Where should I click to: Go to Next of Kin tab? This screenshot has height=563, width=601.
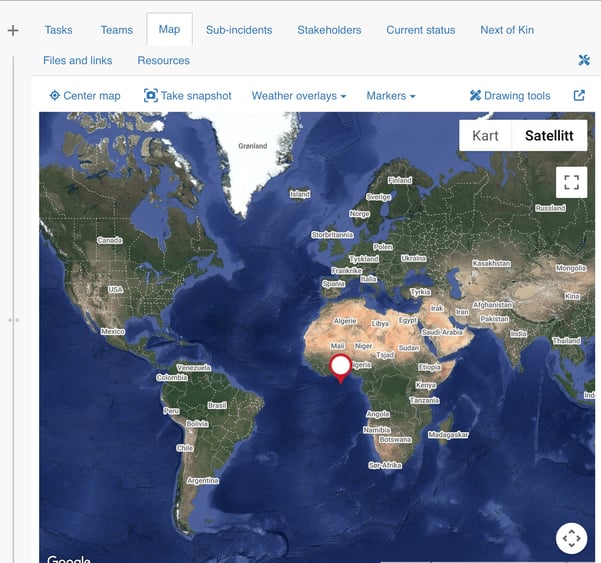[x=507, y=30]
